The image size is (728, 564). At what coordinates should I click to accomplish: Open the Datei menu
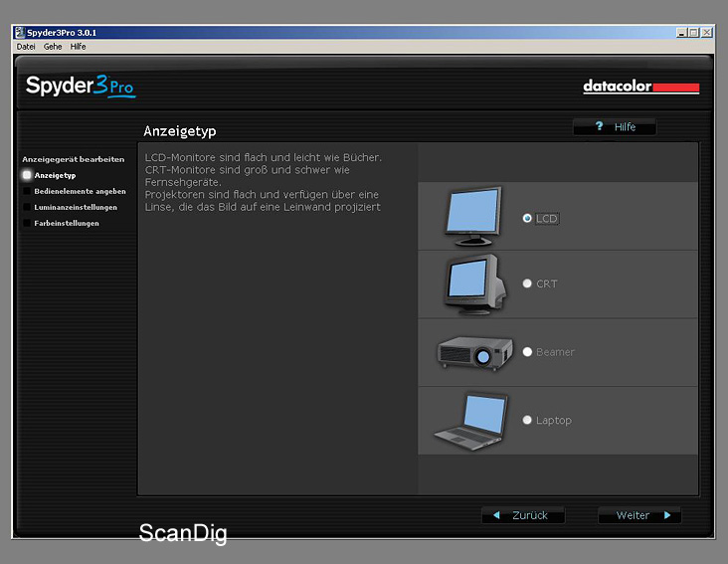point(26,47)
